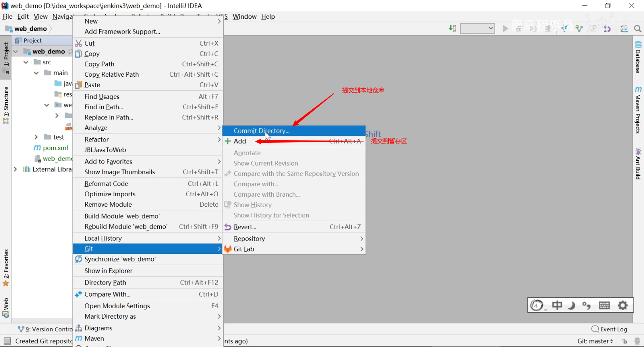Viewport: 644px width, 347px height.
Task: Open the Project tool window tab
Action: pyautogui.click(x=6, y=57)
